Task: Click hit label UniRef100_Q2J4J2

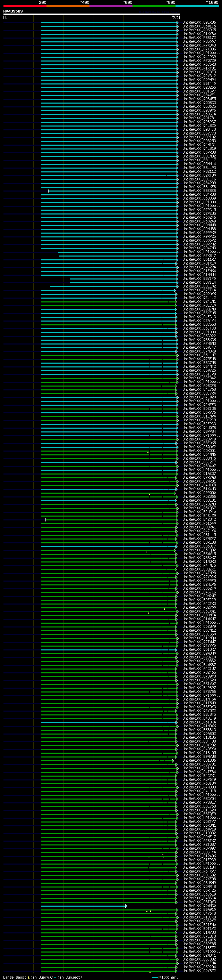Action: click(x=199, y=298)
